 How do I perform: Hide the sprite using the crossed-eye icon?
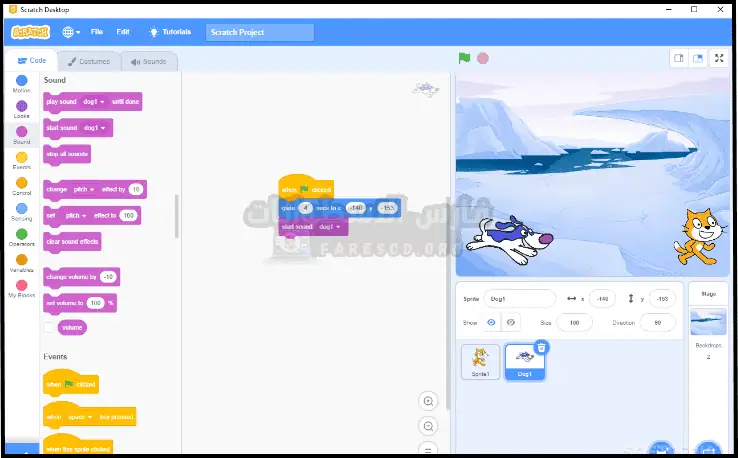pos(511,322)
